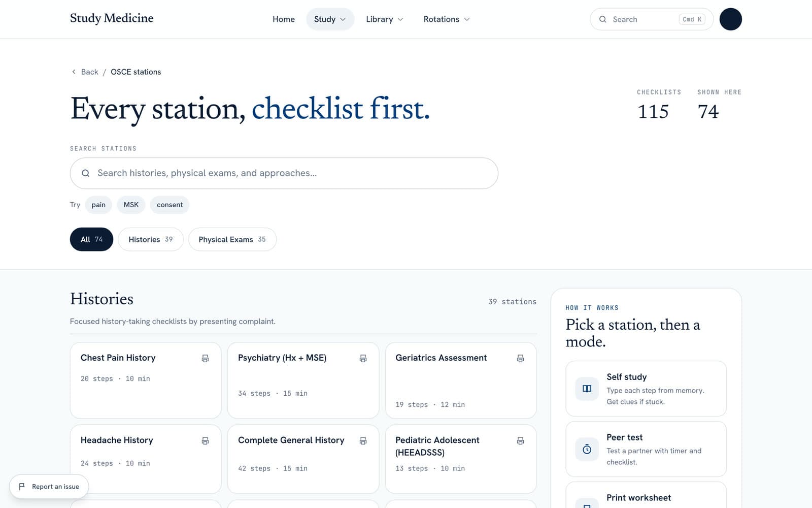Click the Report an issue button
The image size is (812, 508).
pos(49,487)
